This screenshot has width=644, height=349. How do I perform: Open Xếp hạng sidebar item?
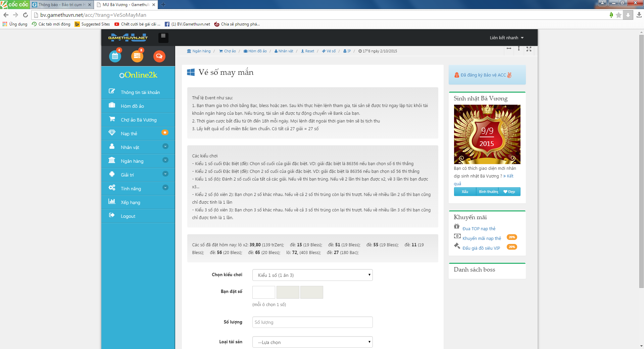[138, 202]
